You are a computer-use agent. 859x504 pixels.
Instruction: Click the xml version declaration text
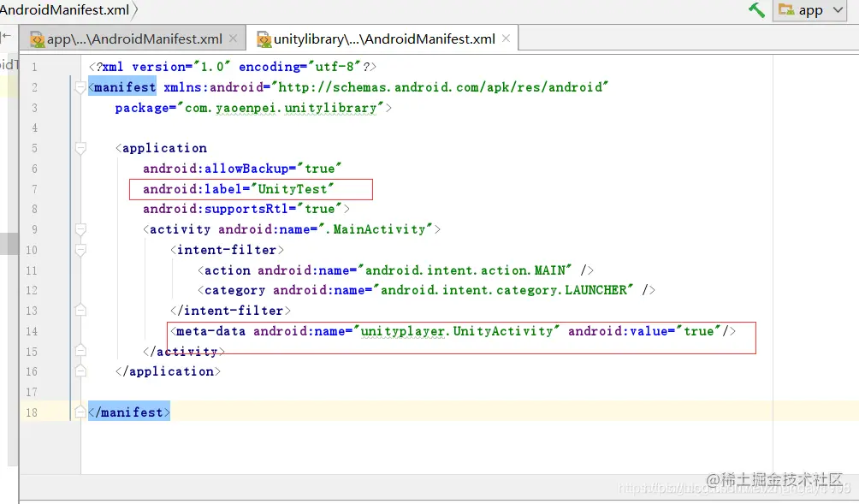pos(233,67)
